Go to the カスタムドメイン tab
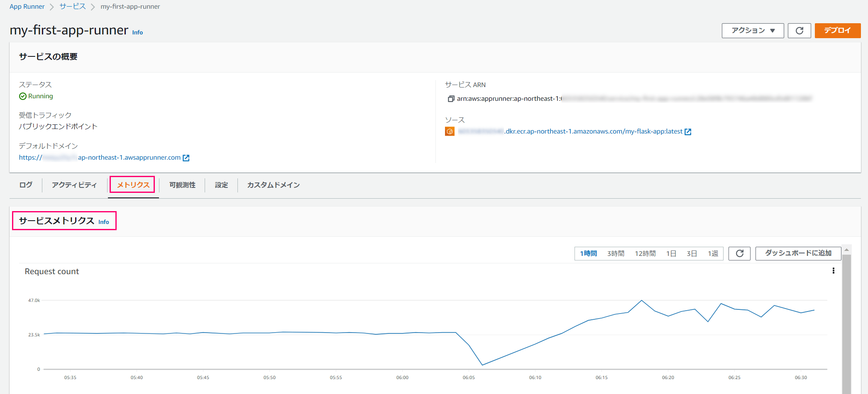Image resolution: width=868 pixels, height=394 pixels. (x=274, y=185)
